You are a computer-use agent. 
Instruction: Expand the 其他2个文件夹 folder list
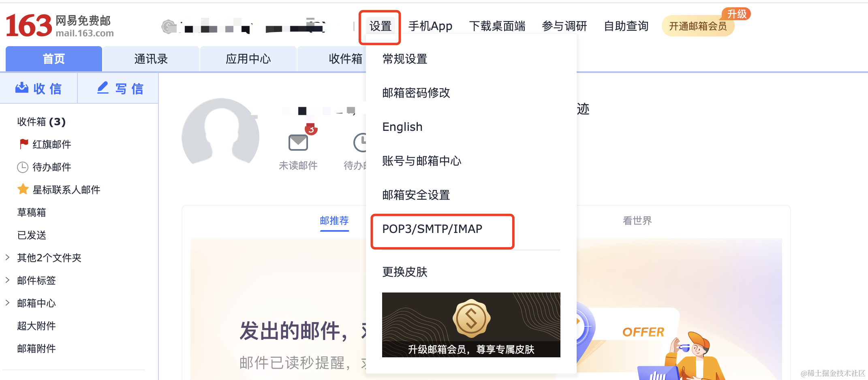click(49, 257)
